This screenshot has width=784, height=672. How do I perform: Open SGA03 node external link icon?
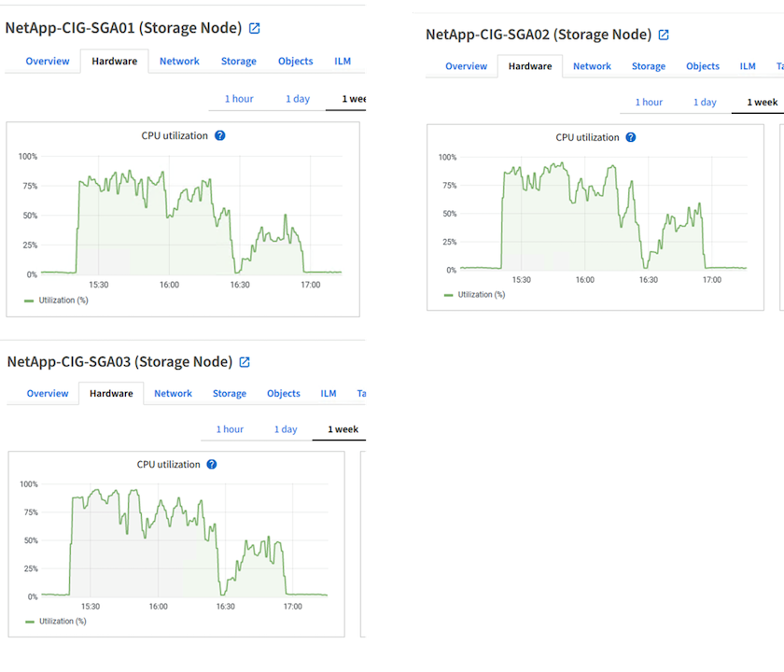245,362
